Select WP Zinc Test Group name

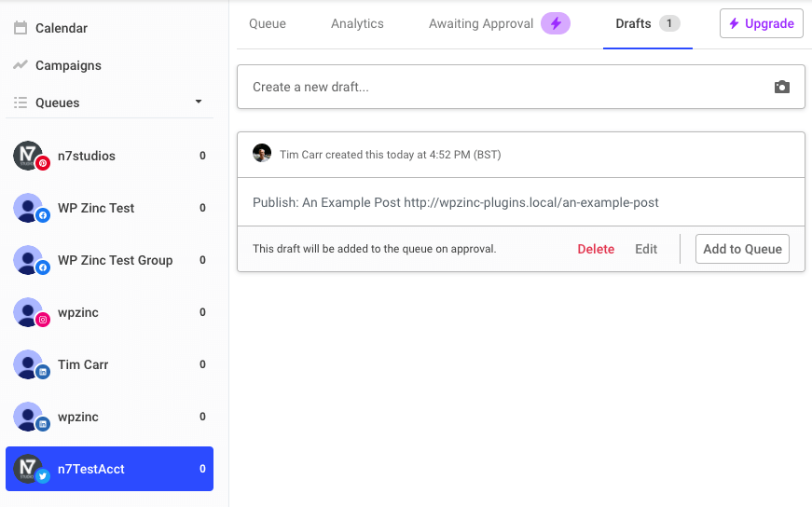(115, 260)
